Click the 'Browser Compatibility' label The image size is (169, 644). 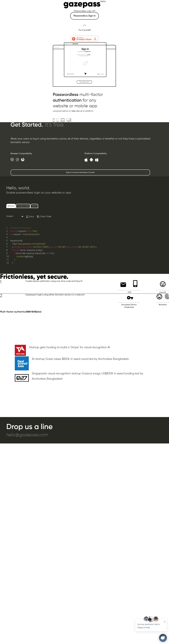coord(21,154)
